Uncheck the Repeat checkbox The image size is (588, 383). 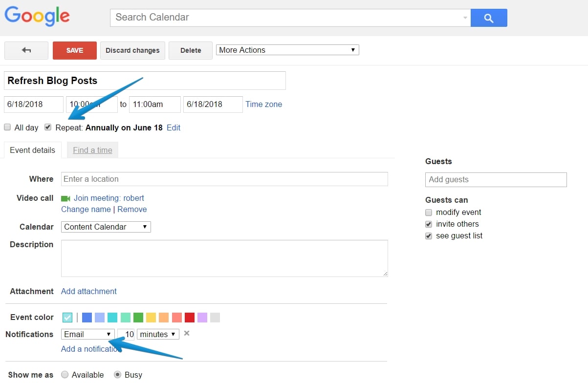pyautogui.click(x=48, y=128)
